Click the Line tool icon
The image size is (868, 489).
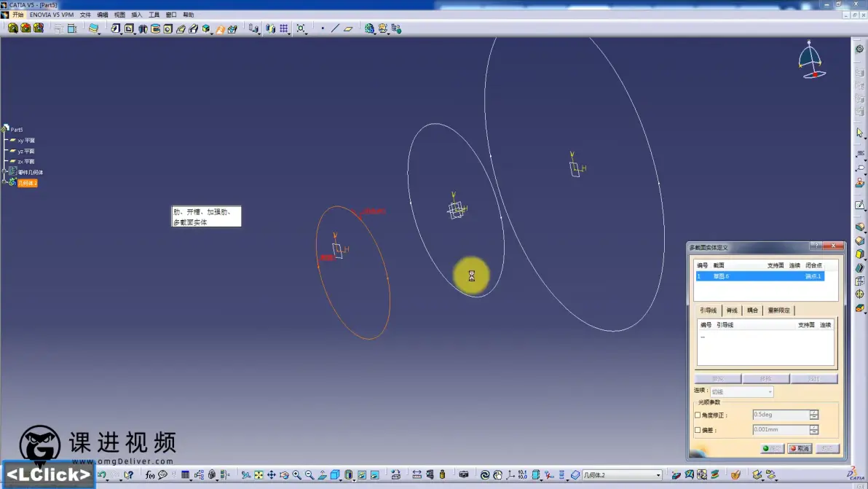335,28
